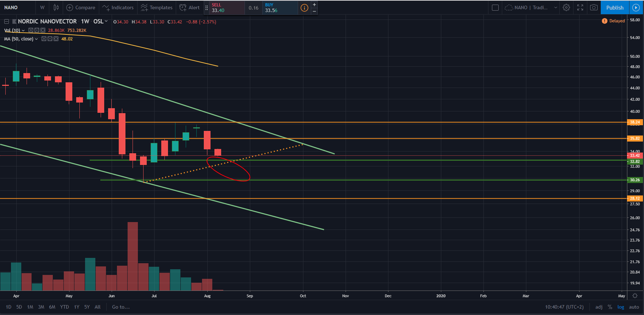Open the layout selection square icon
644x315 pixels.
pos(495,7)
